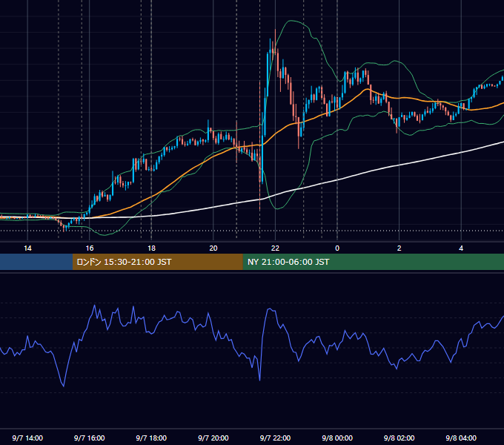Click the 14 hour label on price chart axis

(27, 248)
